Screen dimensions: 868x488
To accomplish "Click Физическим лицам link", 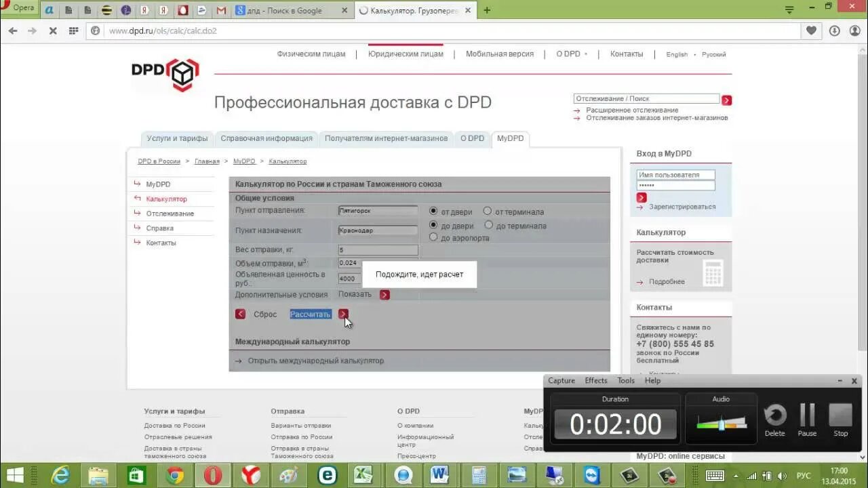I will (x=311, y=54).
